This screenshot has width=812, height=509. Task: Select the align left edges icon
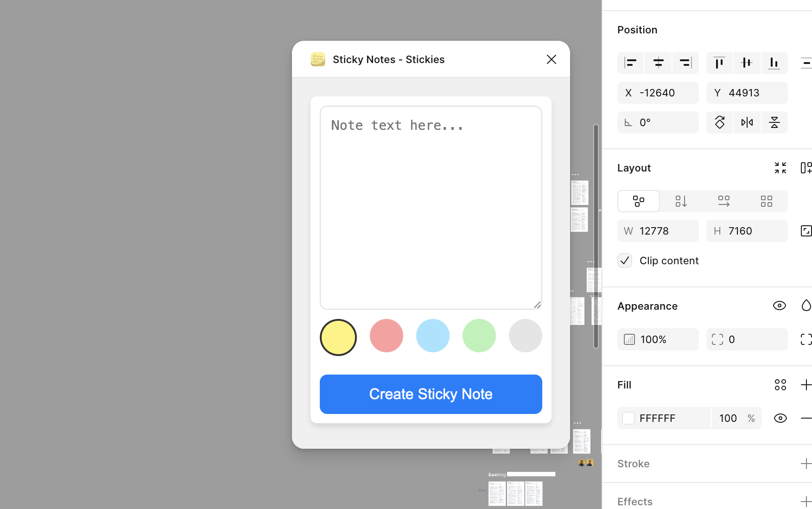(x=631, y=63)
